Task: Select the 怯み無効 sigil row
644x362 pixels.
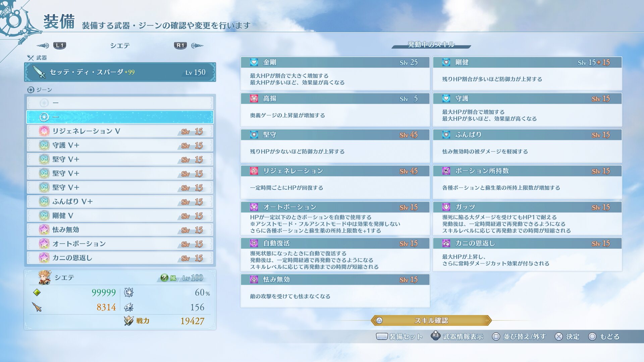Action: click(120, 230)
